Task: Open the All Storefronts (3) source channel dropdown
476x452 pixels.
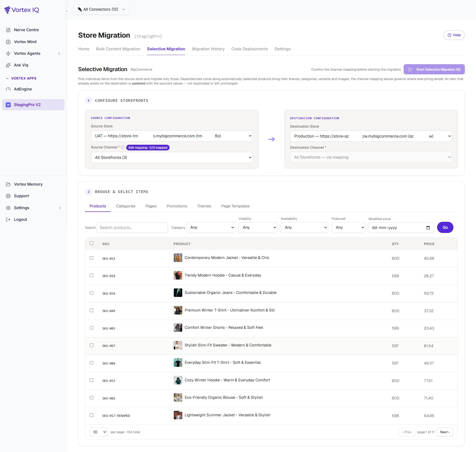Action: click(x=172, y=158)
